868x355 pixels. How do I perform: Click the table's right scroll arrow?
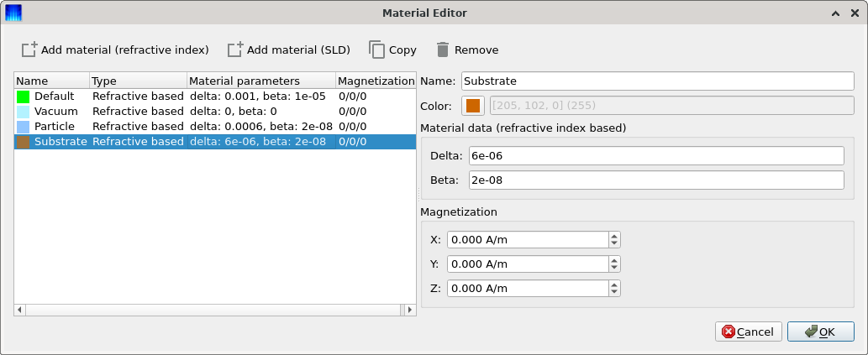click(410, 310)
